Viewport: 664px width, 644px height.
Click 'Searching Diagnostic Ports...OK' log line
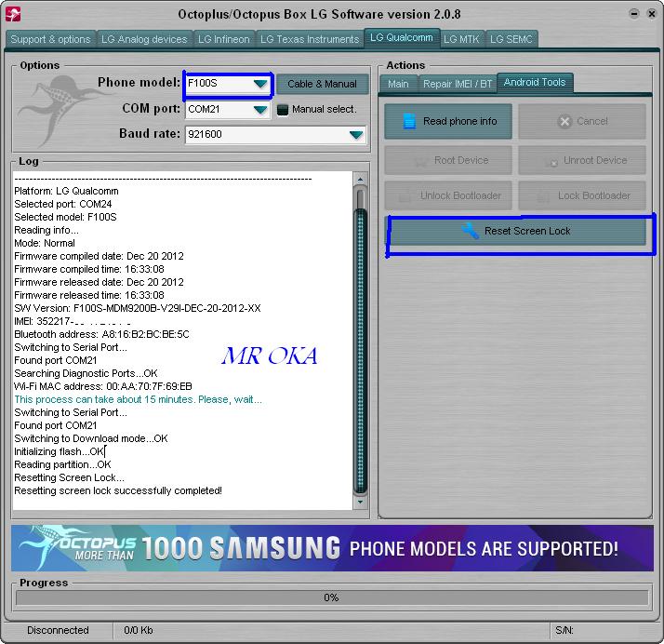coord(86,373)
